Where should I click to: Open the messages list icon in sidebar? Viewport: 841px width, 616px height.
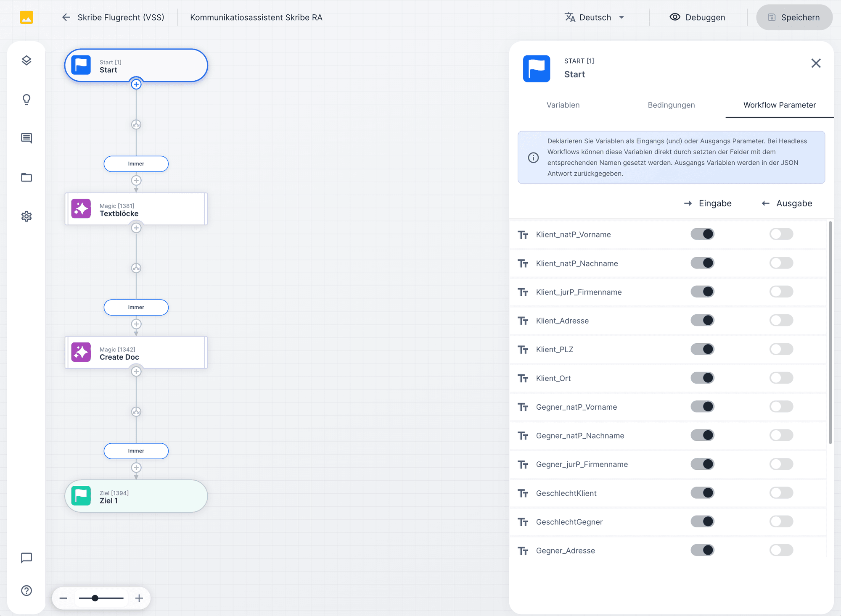click(26, 138)
